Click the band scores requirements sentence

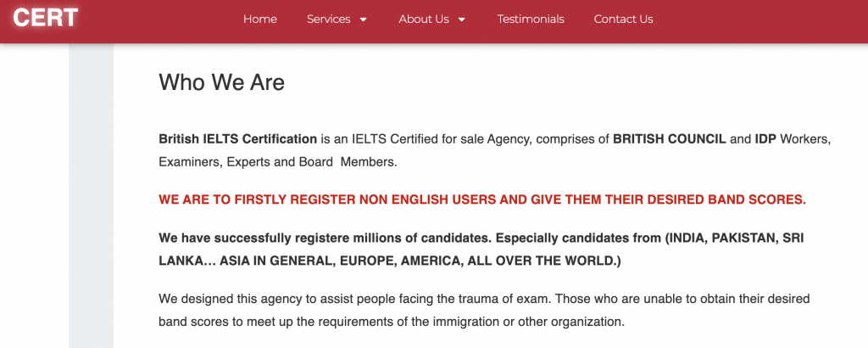click(x=392, y=322)
